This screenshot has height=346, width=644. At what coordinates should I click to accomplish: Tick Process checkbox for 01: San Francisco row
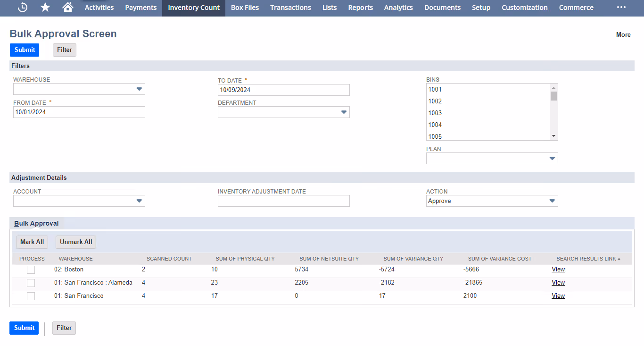click(31, 296)
